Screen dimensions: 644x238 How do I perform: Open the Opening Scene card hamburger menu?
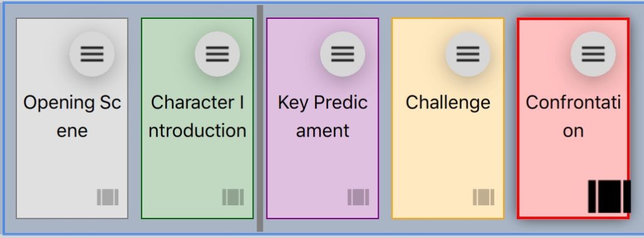point(92,54)
